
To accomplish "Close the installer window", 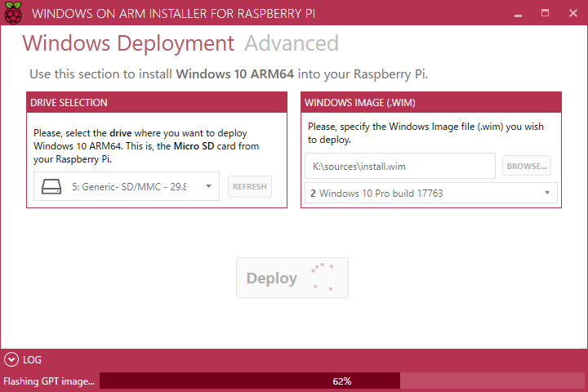I will click(573, 13).
